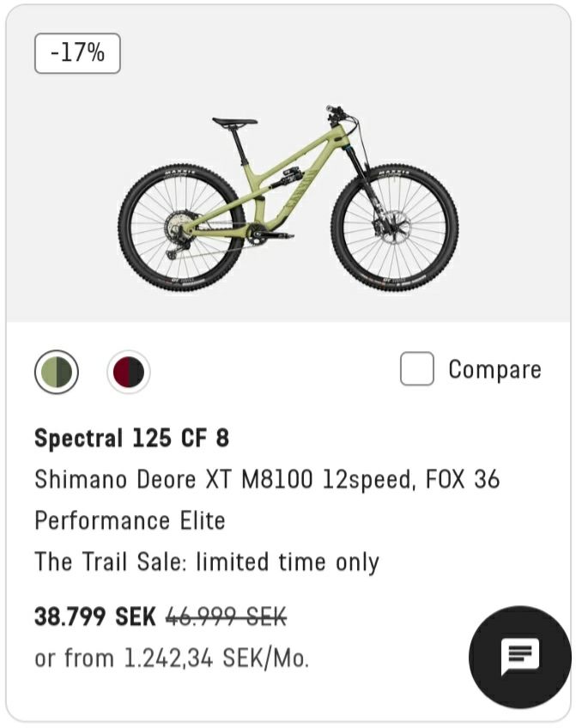Click the bike's rear wheel in image

point(181,228)
